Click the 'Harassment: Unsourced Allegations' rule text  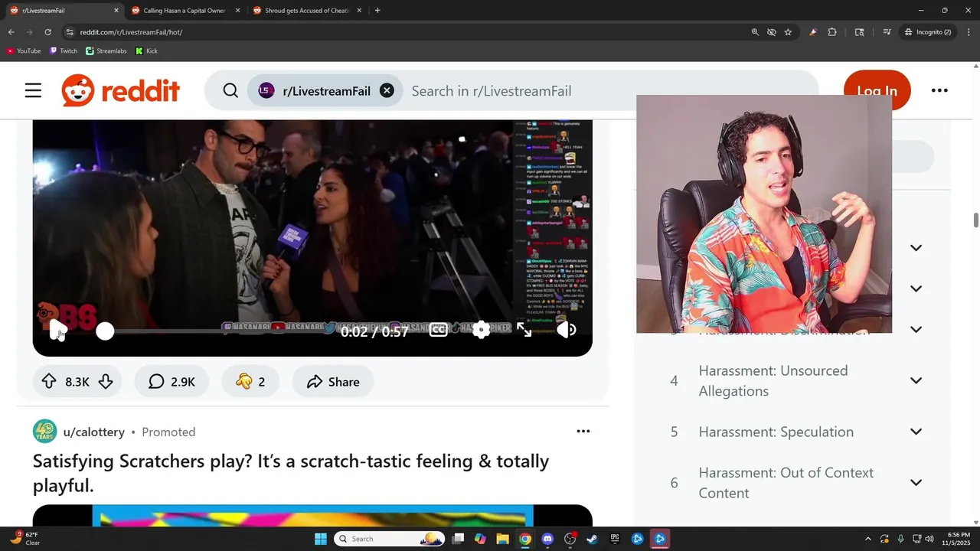[773, 380]
